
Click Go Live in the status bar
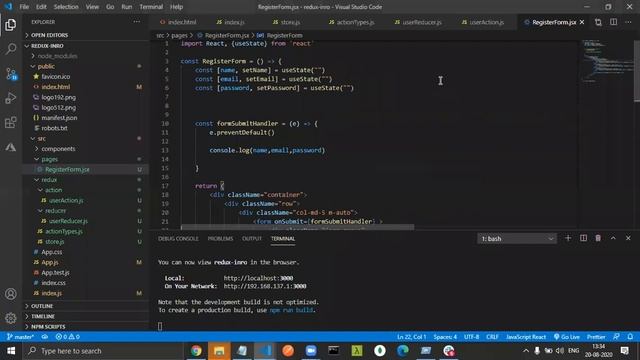pos(567,337)
